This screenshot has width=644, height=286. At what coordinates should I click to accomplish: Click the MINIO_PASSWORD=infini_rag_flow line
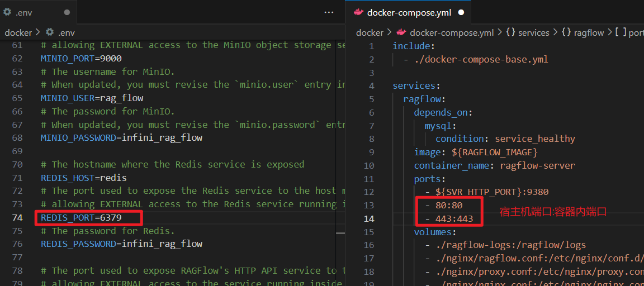tap(121, 137)
